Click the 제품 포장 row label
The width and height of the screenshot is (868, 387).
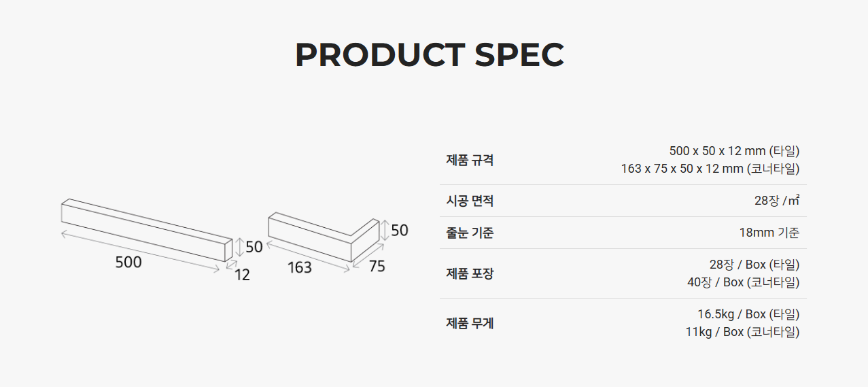(470, 273)
